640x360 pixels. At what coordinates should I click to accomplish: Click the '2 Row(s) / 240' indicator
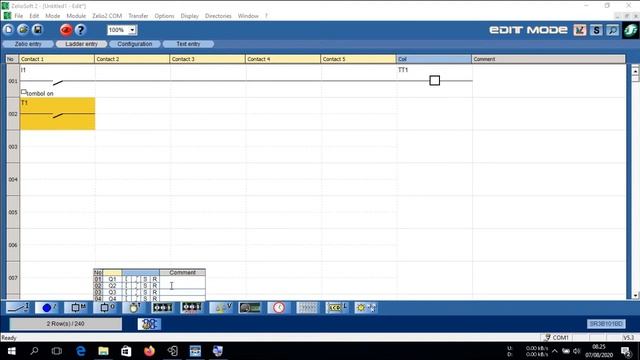(65, 324)
